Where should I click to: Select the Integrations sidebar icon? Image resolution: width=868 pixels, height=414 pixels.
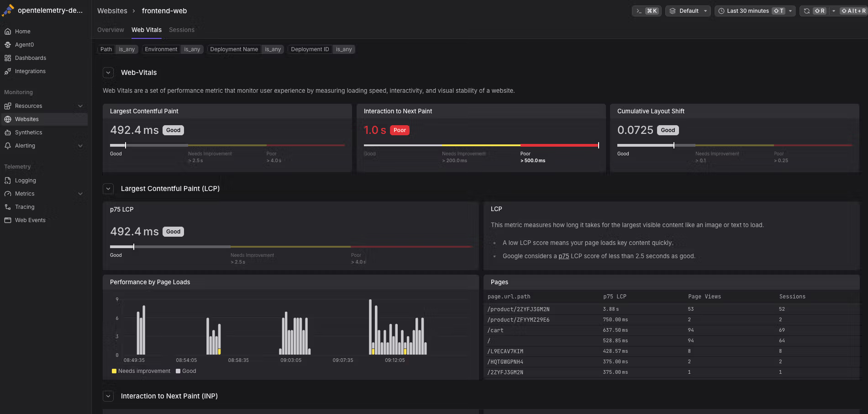click(8, 71)
